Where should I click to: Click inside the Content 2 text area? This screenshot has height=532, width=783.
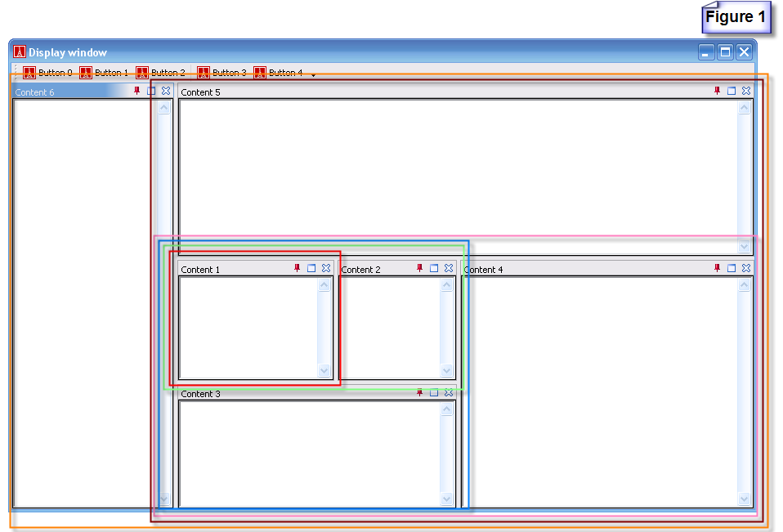pos(391,328)
